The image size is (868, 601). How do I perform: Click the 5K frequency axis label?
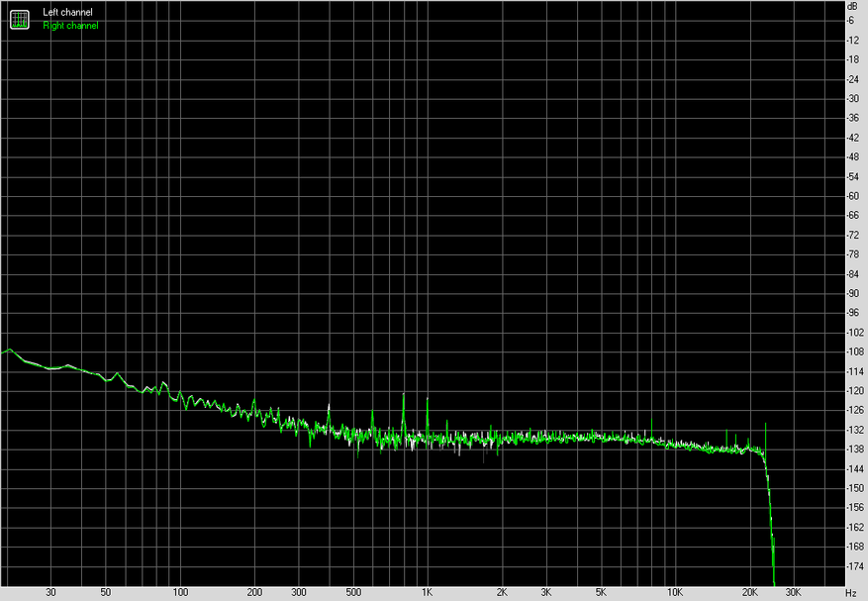click(601, 592)
